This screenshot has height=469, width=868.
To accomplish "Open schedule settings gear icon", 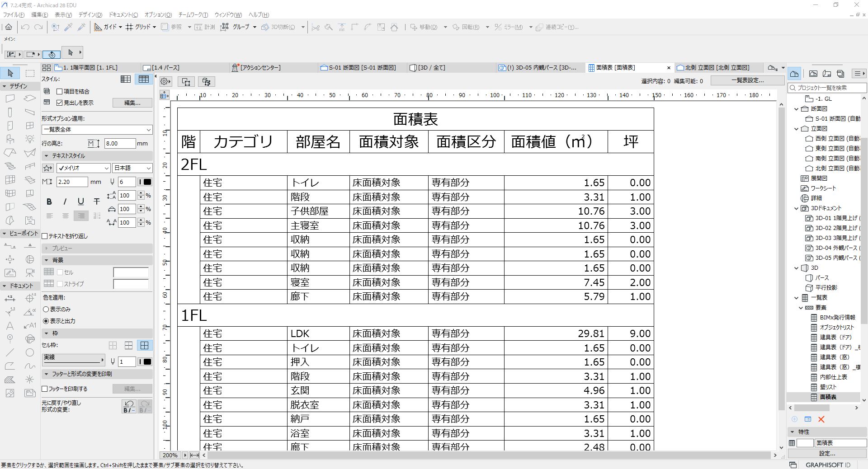I will pyautogui.click(x=165, y=81).
